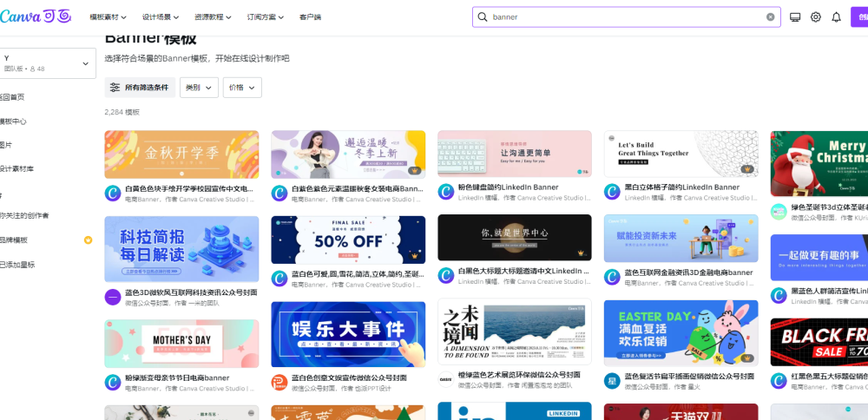868x420 pixels.
Task: Clear the banner search text
Action: click(x=770, y=17)
